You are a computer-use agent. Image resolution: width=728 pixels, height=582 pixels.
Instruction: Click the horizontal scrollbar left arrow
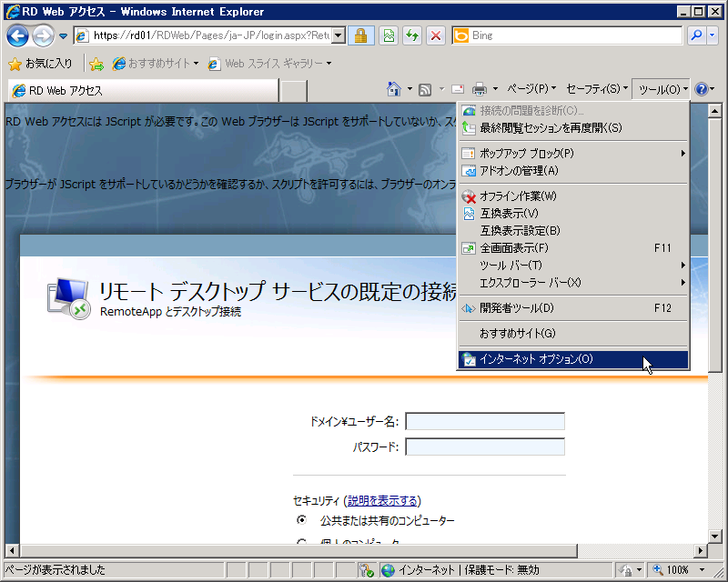click(x=12, y=551)
